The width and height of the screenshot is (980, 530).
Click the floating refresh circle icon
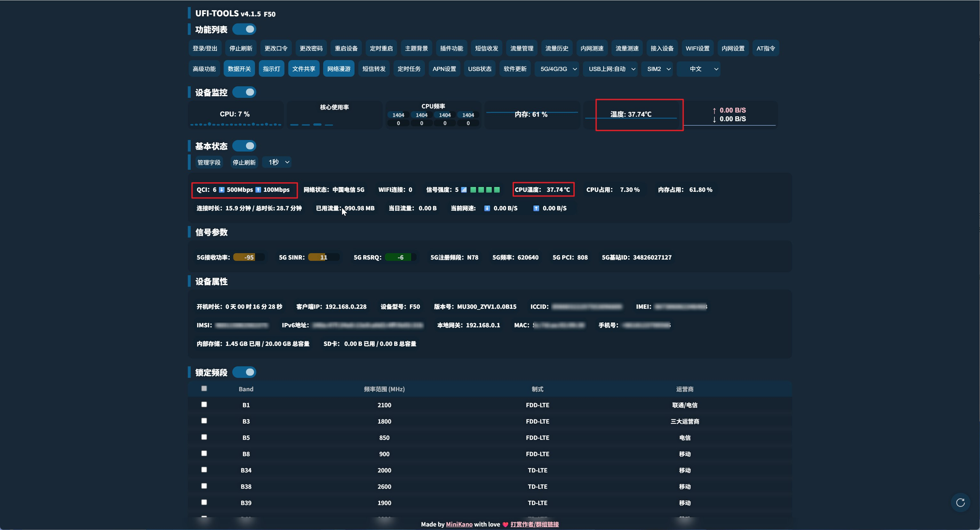pos(960,503)
